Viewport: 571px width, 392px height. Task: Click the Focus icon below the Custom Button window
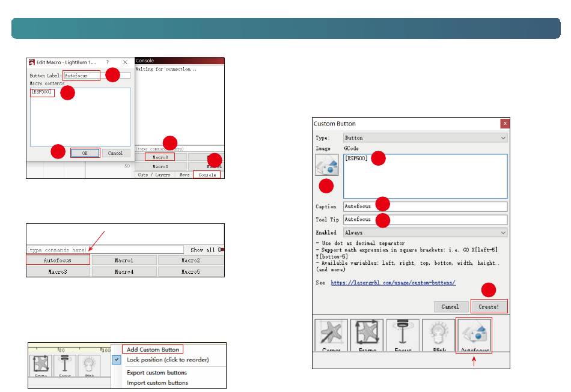tap(402, 336)
